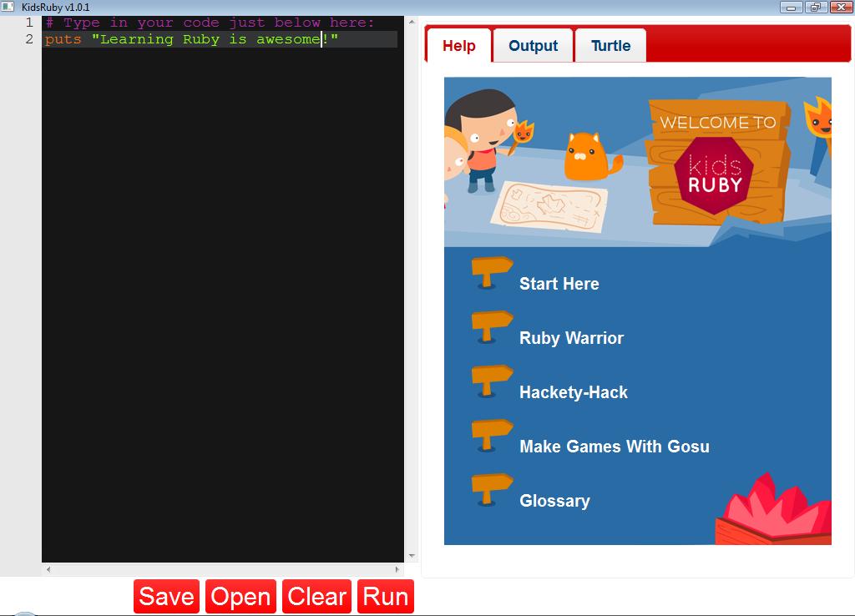Place cursor on line 2 of code
This screenshot has height=616, width=855.
[220, 39]
